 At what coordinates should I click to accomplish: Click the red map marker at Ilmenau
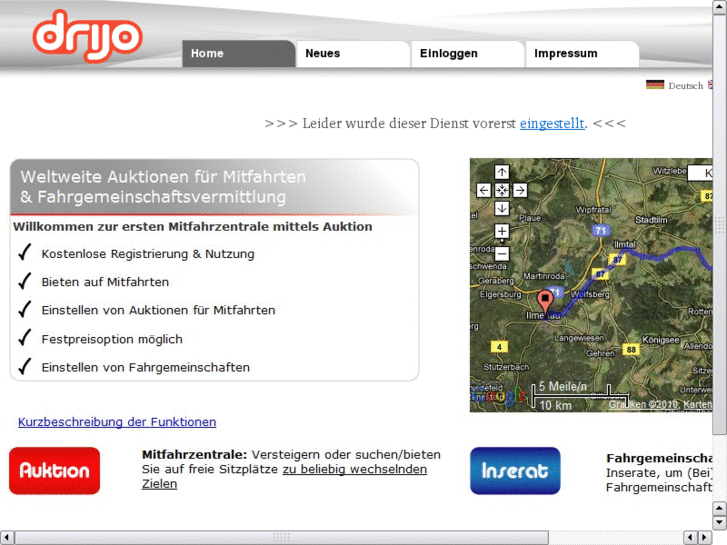[x=545, y=301]
